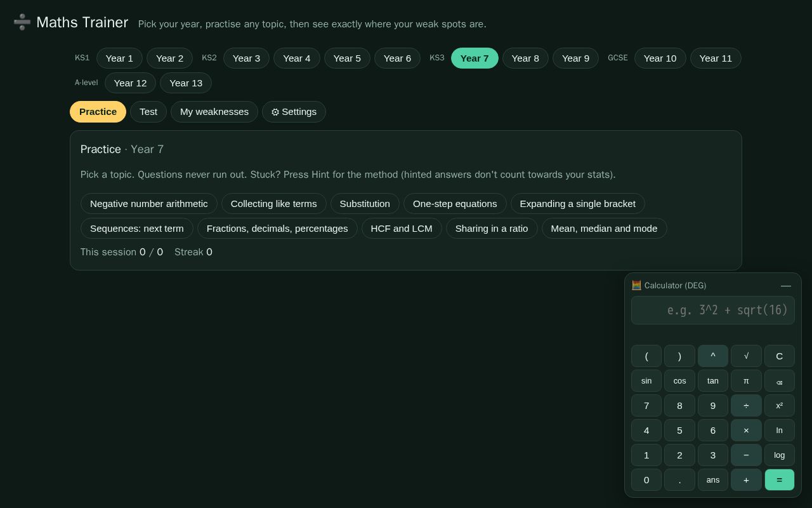Click the backspace key on the calculator

tap(779, 381)
